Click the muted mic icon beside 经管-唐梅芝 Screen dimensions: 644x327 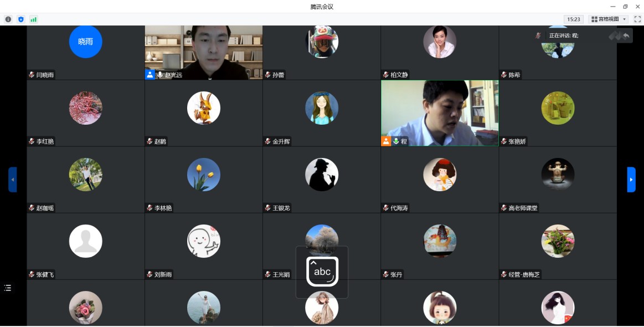pyautogui.click(x=504, y=275)
